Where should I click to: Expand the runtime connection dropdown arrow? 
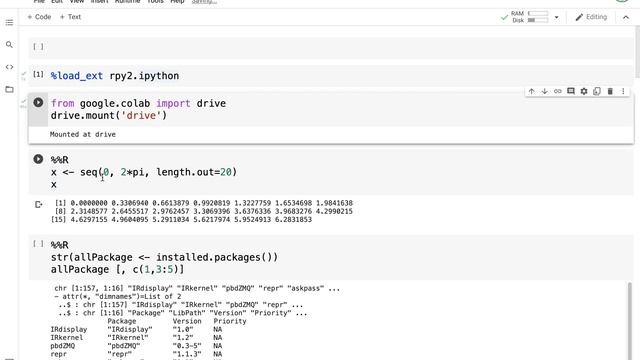click(x=556, y=17)
